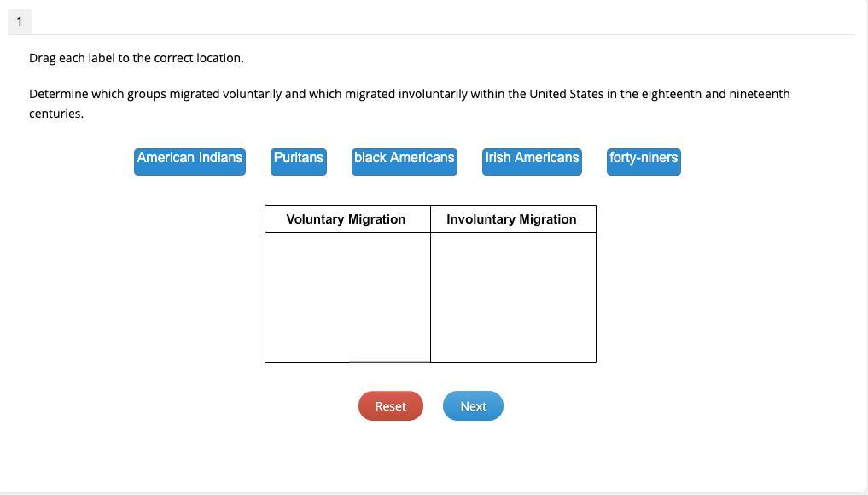Click the Involuntary Migration column header
868x495 pixels.
[x=513, y=219]
